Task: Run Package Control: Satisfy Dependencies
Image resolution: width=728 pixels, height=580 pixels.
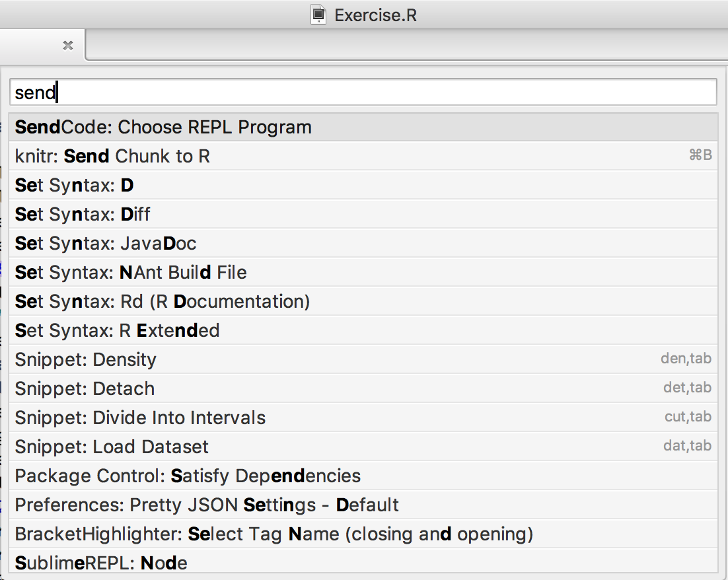Action: pyautogui.click(x=363, y=476)
